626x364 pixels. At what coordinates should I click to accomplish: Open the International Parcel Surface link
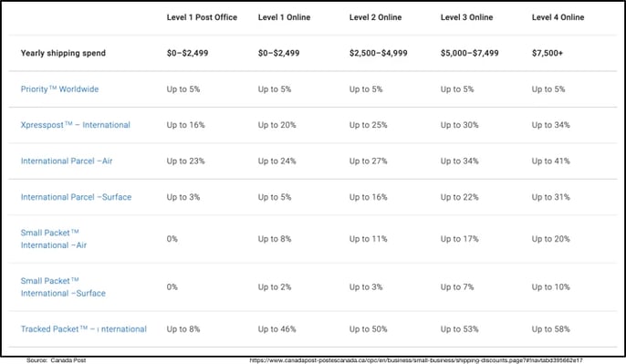coord(76,197)
